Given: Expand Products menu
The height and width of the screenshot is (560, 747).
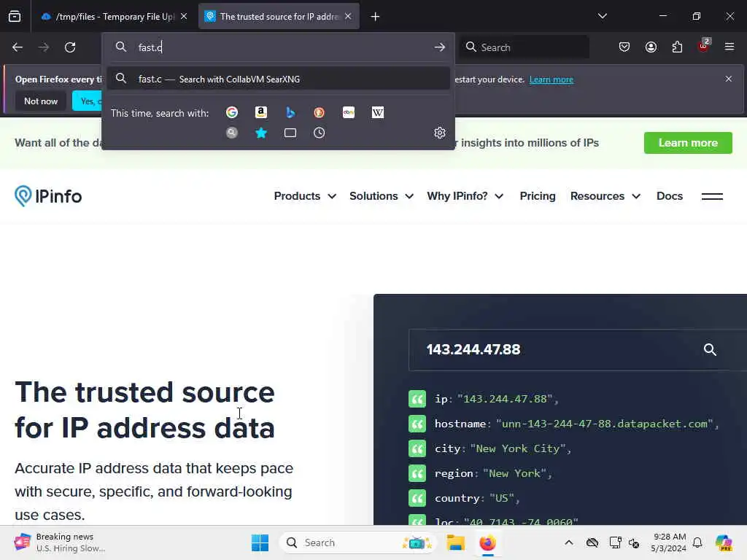Looking at the screenshot, I should pos(305,196).
